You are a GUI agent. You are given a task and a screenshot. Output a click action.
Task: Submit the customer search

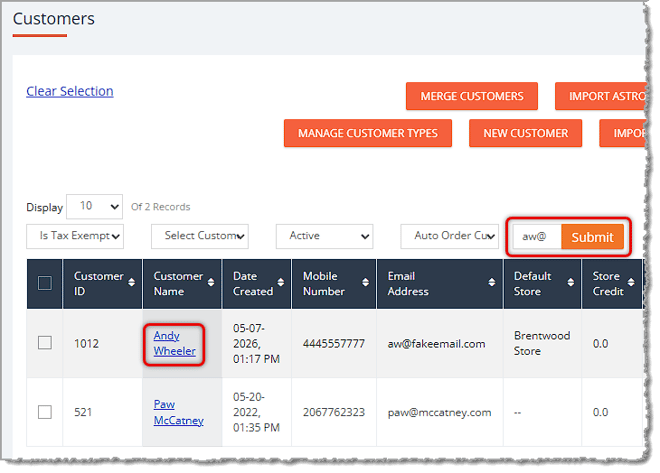tap(592, 237)
